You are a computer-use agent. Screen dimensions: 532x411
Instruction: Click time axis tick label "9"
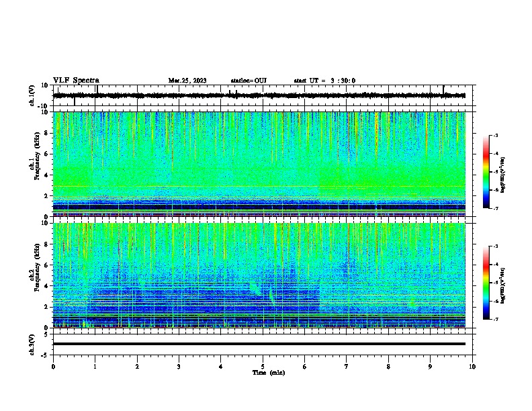coord(430,367)
